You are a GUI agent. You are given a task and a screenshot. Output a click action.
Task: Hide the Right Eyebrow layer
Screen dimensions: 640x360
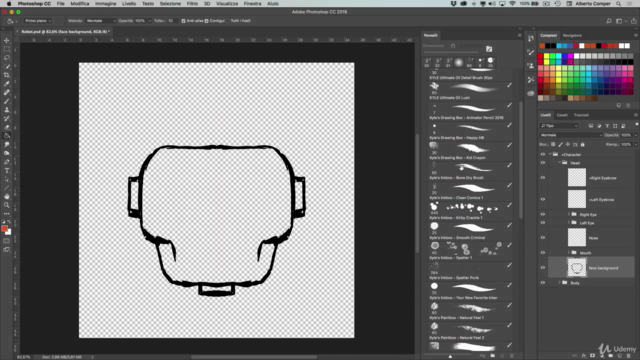click(543, 178)
